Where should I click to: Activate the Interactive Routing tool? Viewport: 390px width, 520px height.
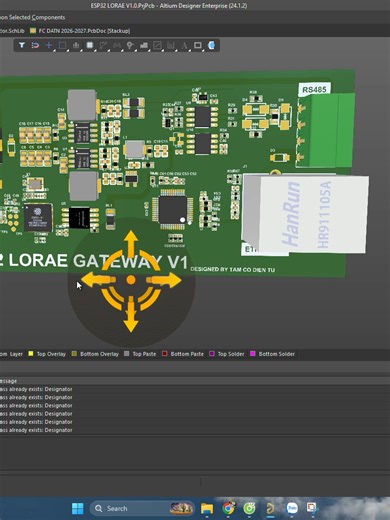(x=103, y=45)
